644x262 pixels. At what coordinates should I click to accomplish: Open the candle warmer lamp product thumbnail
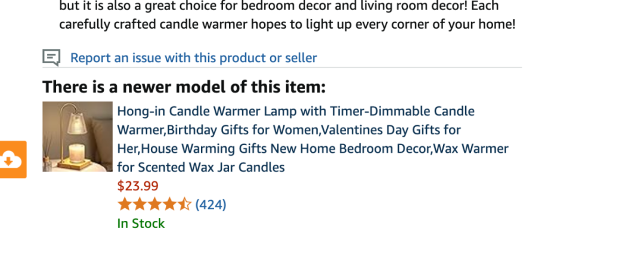tap(77, 137)
